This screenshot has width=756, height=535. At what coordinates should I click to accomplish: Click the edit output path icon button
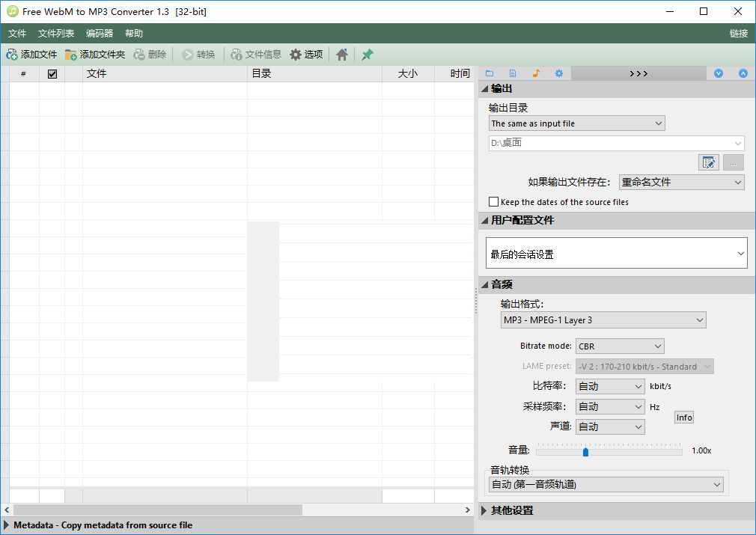coord(709,163)
